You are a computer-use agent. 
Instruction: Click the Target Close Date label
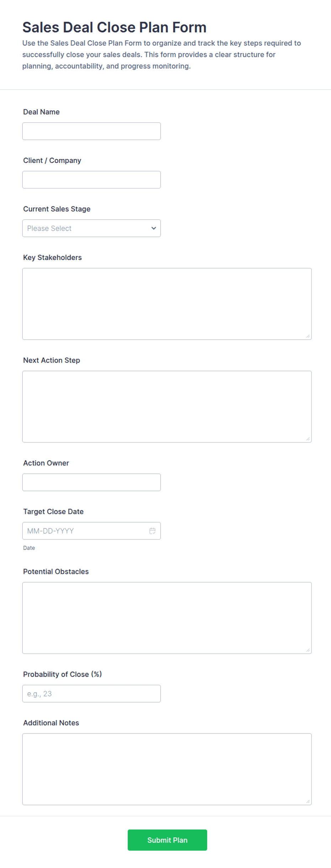pos(53,512)
